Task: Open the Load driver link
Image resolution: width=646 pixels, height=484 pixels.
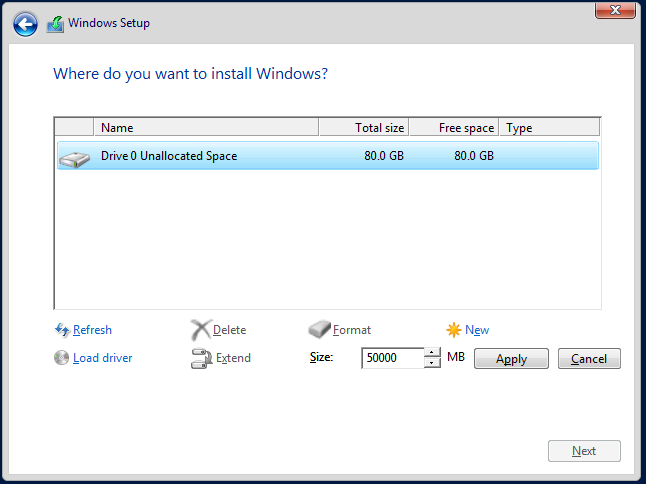Action: (103, 358)
